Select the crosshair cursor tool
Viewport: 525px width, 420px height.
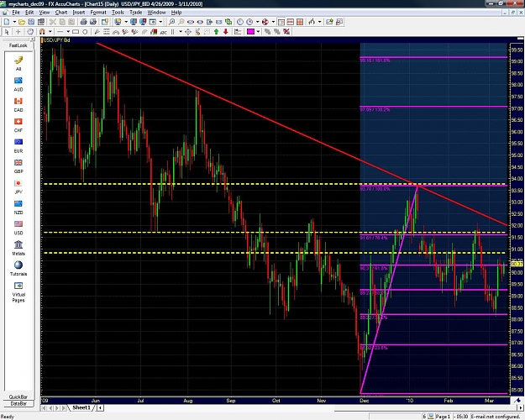pos(18,32)
